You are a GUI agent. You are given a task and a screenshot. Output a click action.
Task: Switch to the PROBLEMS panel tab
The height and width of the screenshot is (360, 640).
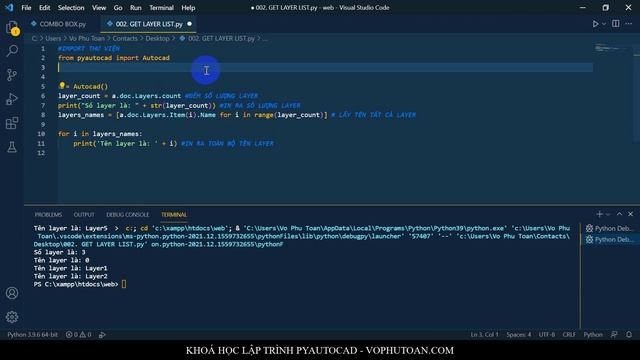pyautogui.click(x=48, y=215)
